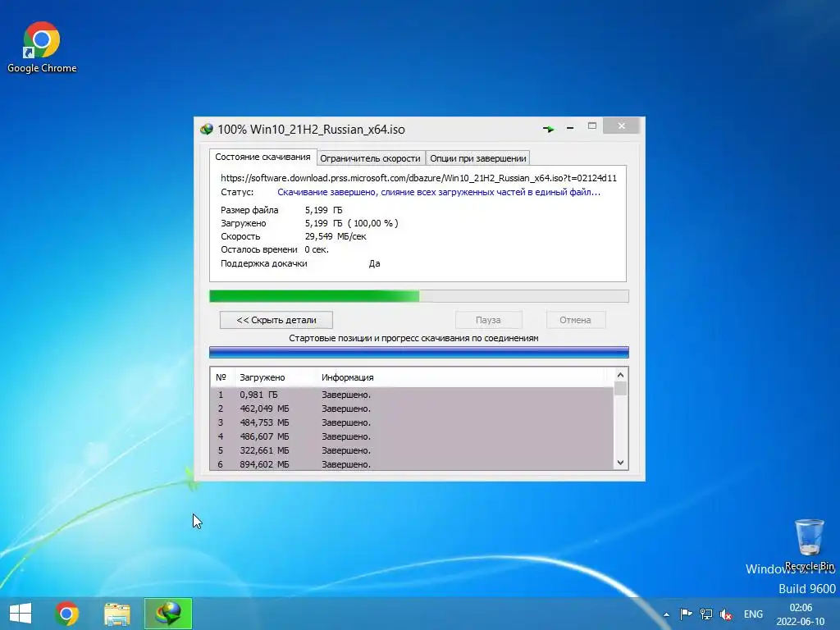
Task: Click the Отмена button
Action: click(x=575, y=320)
